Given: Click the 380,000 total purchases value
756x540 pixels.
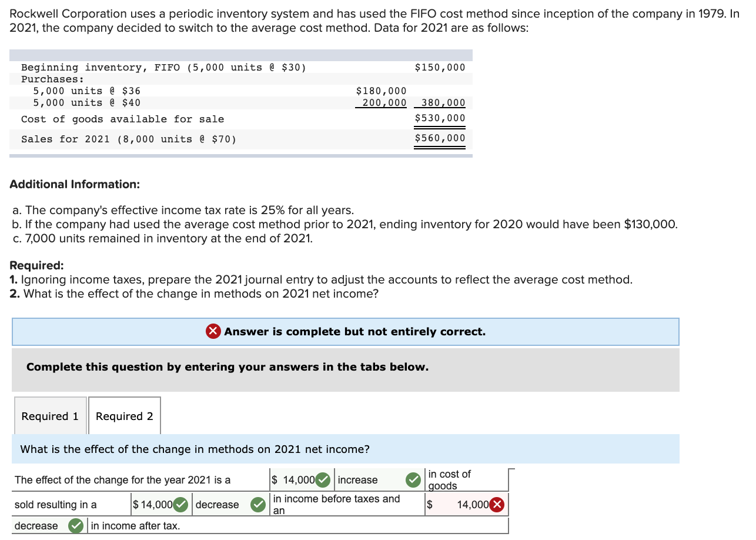Looking at the screenshot, I should (443, 103).
